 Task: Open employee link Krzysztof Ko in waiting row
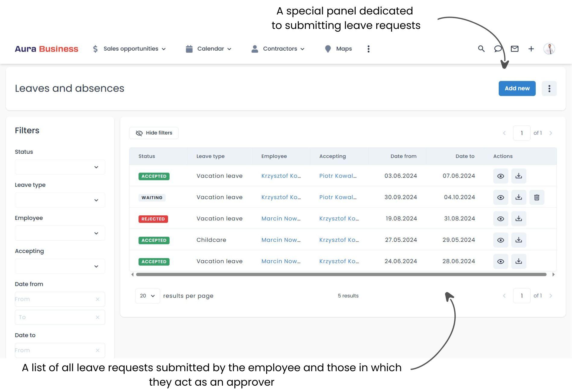(x=281, y=197)
